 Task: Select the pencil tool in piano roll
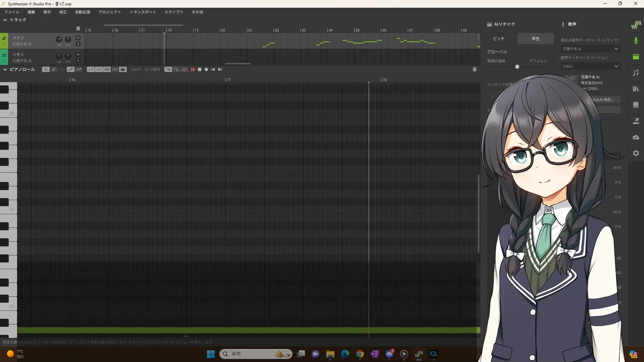pyautogui.click(x=54, y=69)
